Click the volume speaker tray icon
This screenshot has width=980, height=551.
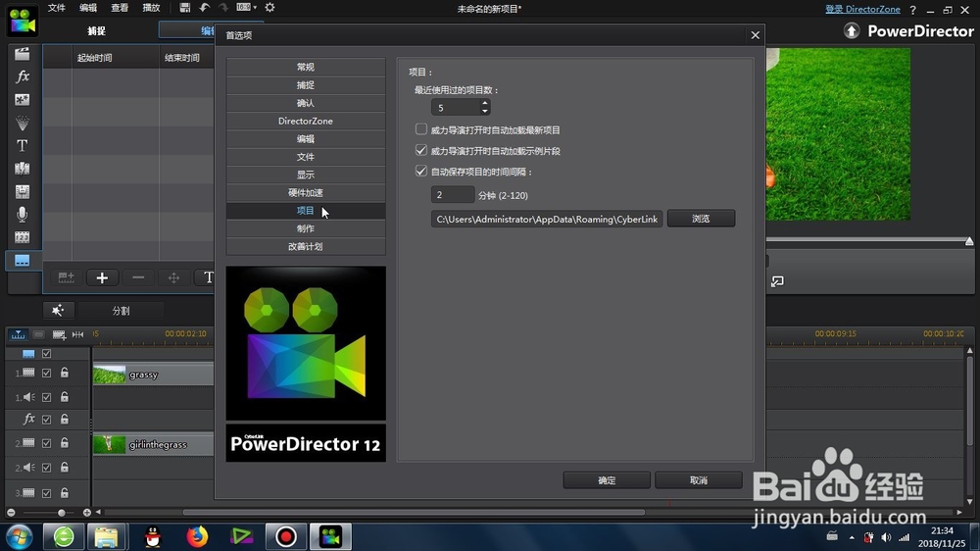click(886, 537)
